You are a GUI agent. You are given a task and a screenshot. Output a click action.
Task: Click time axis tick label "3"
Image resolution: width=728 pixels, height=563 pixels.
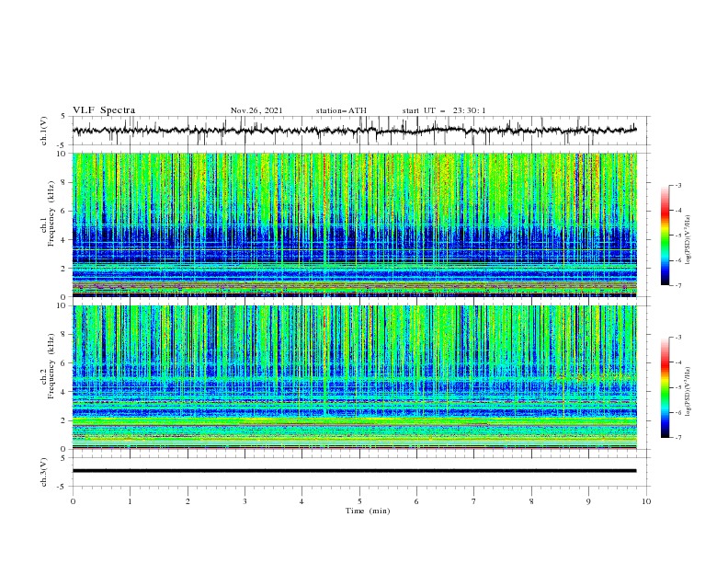[x=245, y=501]
